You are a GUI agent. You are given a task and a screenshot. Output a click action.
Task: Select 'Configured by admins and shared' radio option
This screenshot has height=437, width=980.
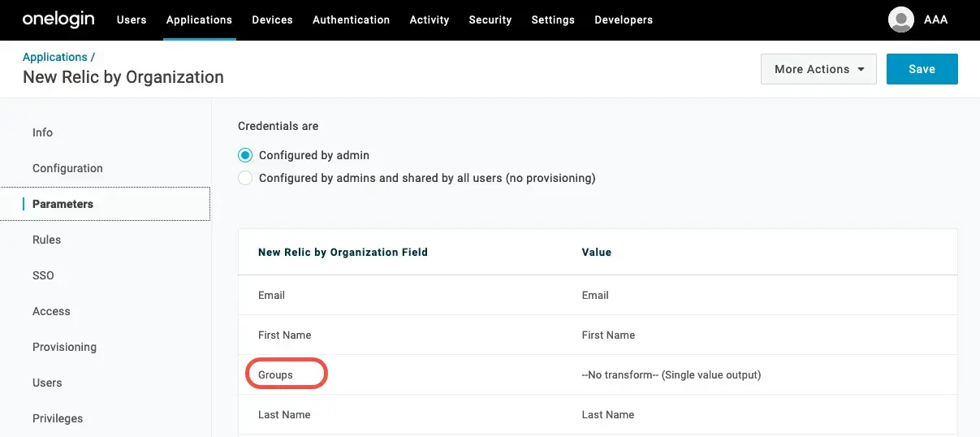(245, 178)
